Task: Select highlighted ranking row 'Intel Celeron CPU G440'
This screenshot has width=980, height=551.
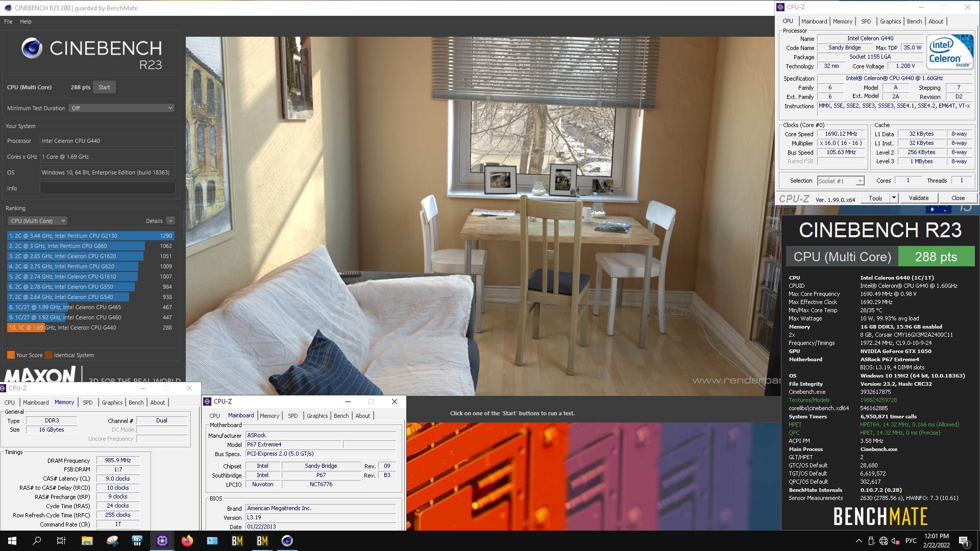Action: (x=91, y=328)
